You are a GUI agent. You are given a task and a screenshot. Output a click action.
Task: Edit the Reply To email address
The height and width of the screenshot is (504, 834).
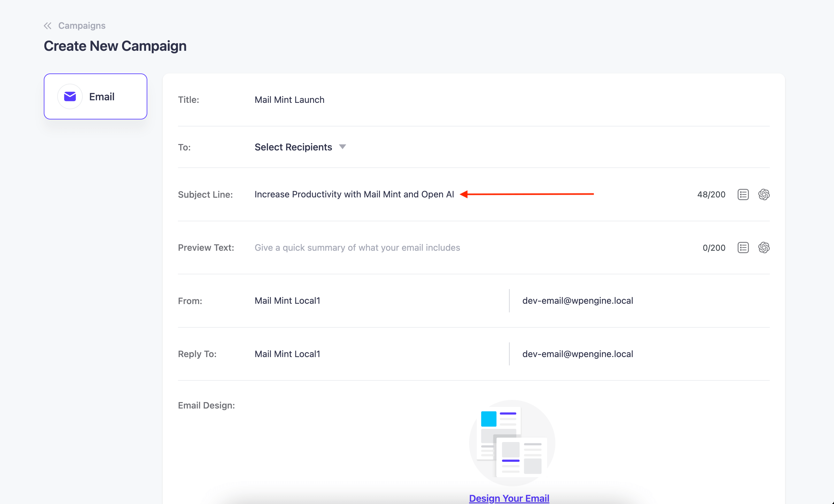[x=577, y=354]
